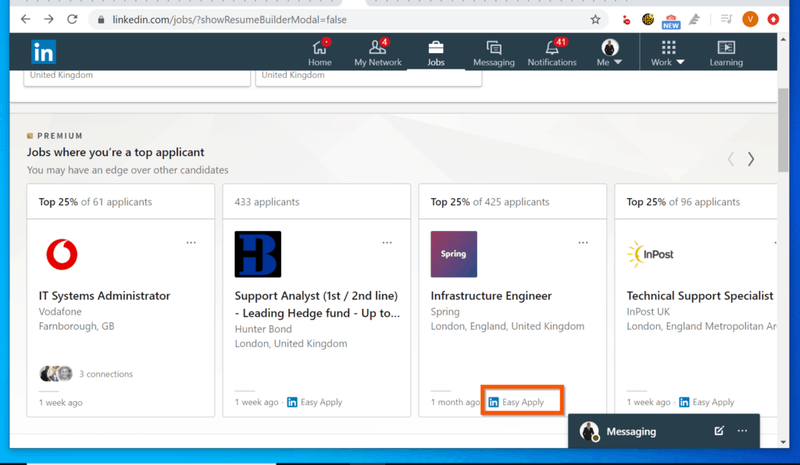Viewport: 800px width, 465px height.
Task: Go back in browser history
Action: point(26,19)
